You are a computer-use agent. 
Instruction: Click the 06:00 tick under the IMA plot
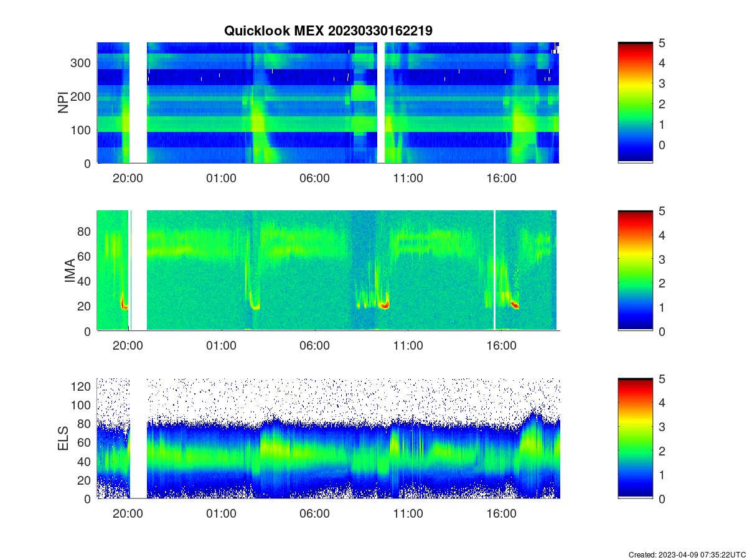click(x=315, y=346)
